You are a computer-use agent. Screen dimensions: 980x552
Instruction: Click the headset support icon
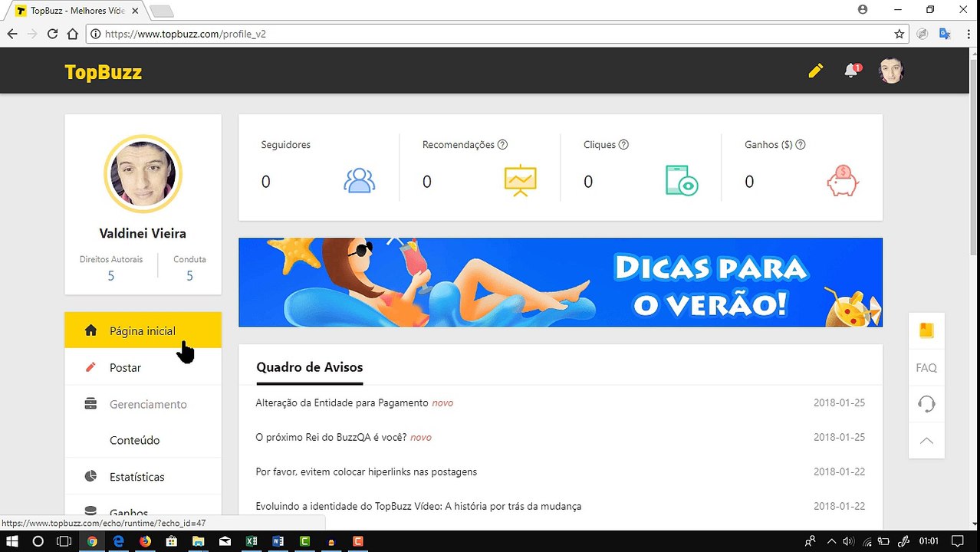click(x=926, y=404)
